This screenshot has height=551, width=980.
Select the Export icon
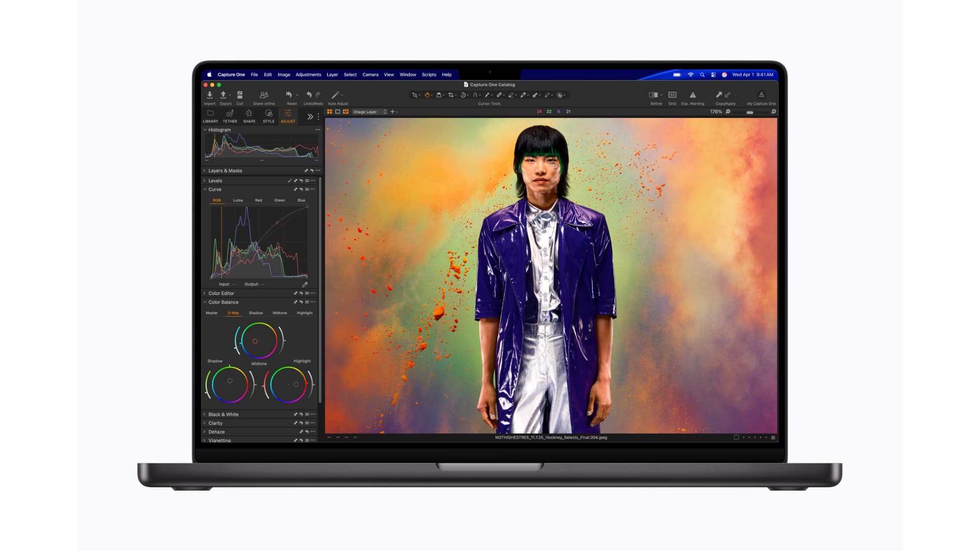(x=224, y=95)
